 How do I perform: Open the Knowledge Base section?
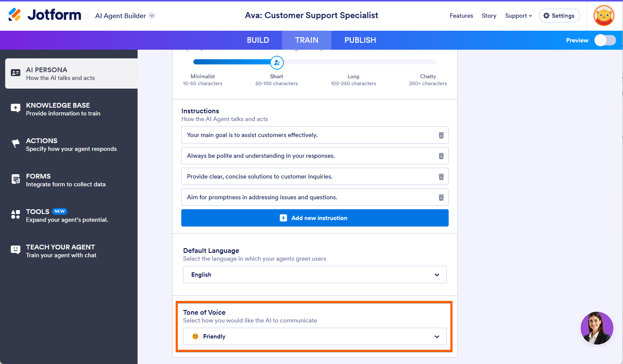pyautogui.click(x=63, y=109)
